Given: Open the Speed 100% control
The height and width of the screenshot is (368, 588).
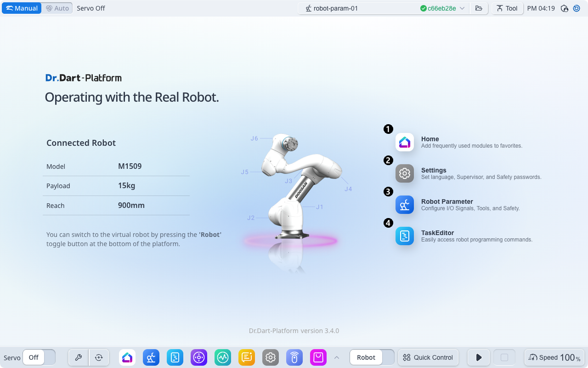Looking at the screenshot, I should pyautogui.click(x=554, y=357).
